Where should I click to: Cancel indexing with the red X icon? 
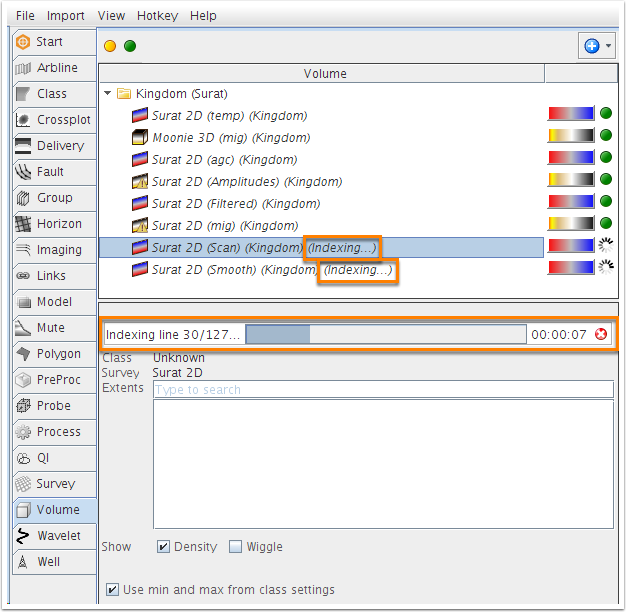tap(601, 334)
